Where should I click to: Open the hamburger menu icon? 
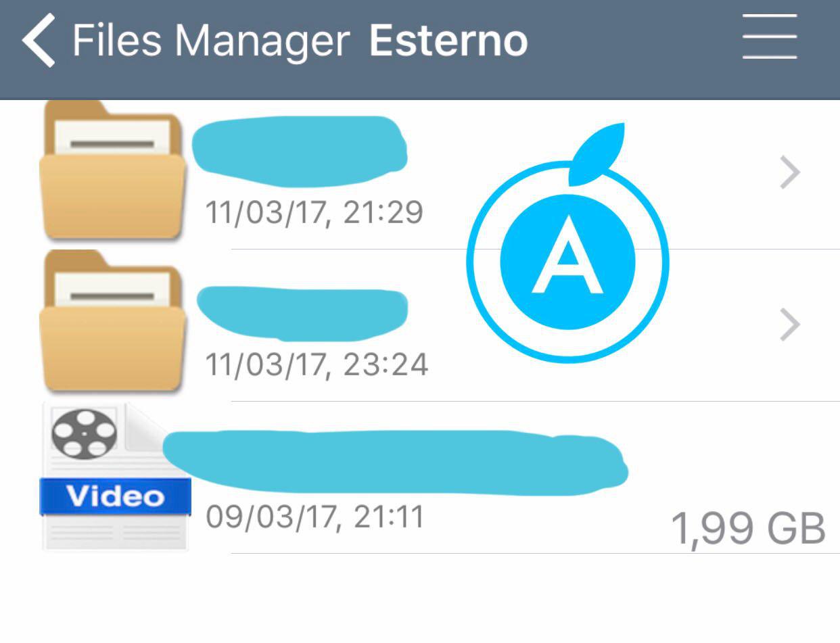point(770,37)
